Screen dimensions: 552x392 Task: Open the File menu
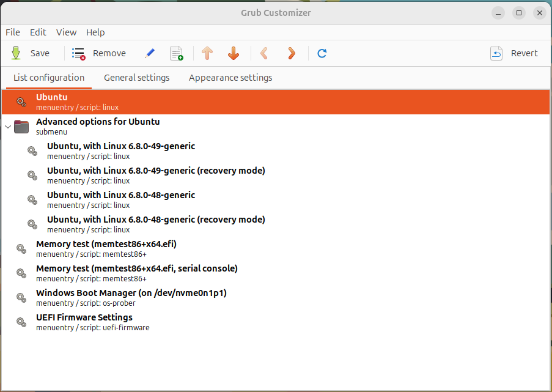point(12,32)
